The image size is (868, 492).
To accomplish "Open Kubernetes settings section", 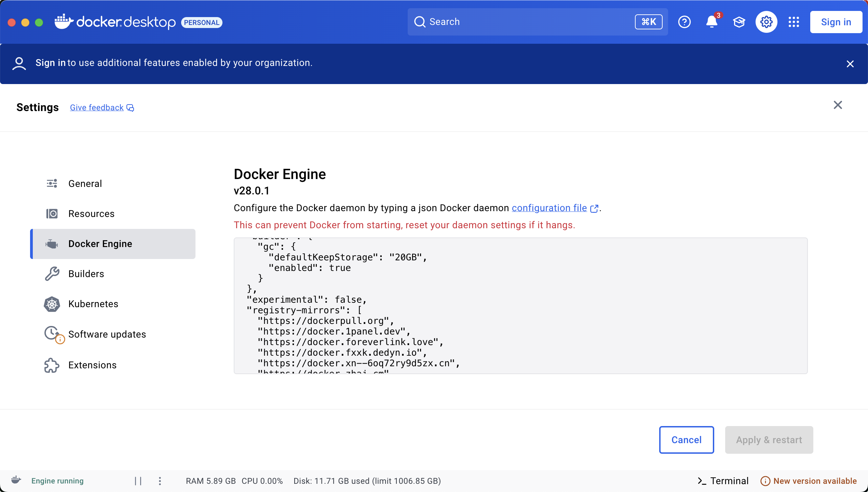I will tap(93, 304).
